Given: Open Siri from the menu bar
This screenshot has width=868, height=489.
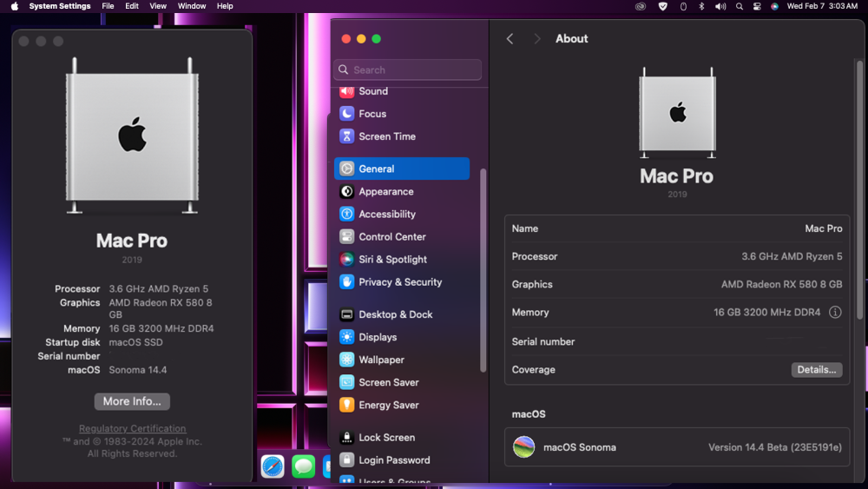Looking at the screenshot, I should coord(774,6).
